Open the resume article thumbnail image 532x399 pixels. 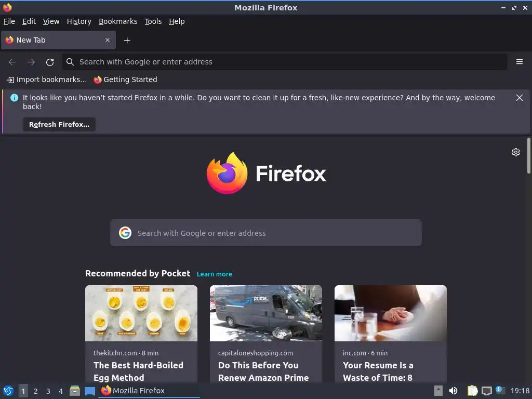[x=391, y=313]
